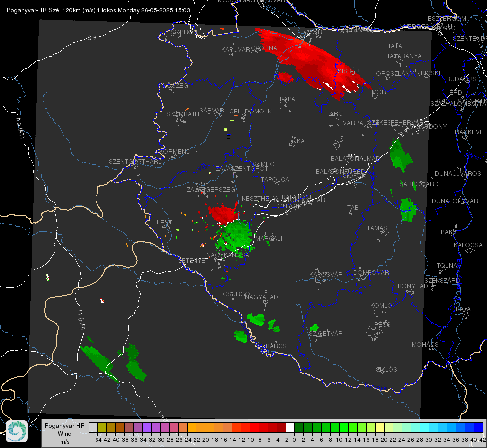Click the radar title with date 26-05-2025 15:03

tap(98, 10)
